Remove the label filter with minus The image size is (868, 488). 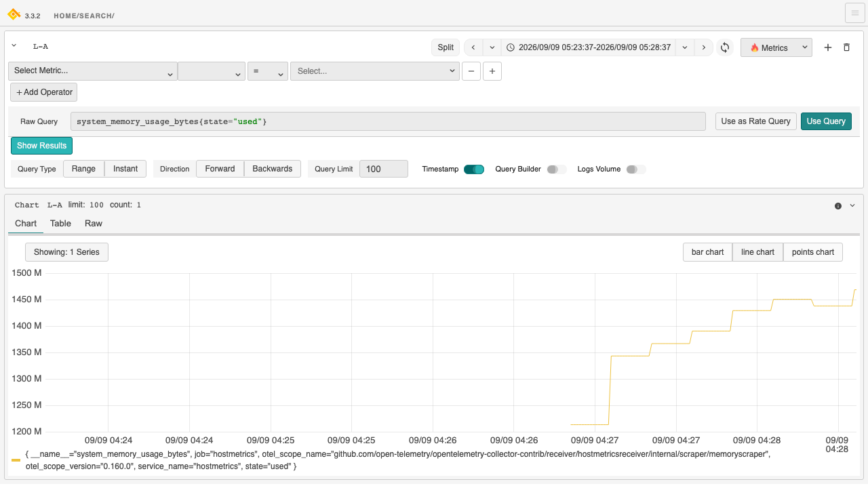point(471,71)
